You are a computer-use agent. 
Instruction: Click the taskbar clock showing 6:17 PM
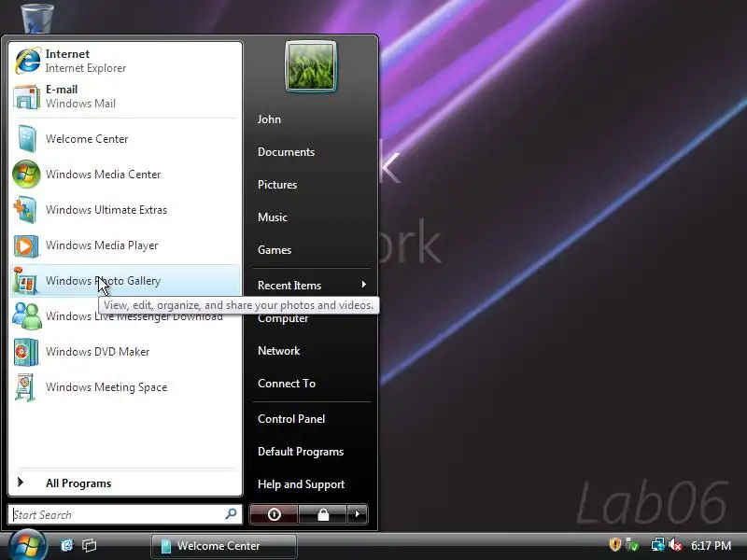(x=711, y=545)
